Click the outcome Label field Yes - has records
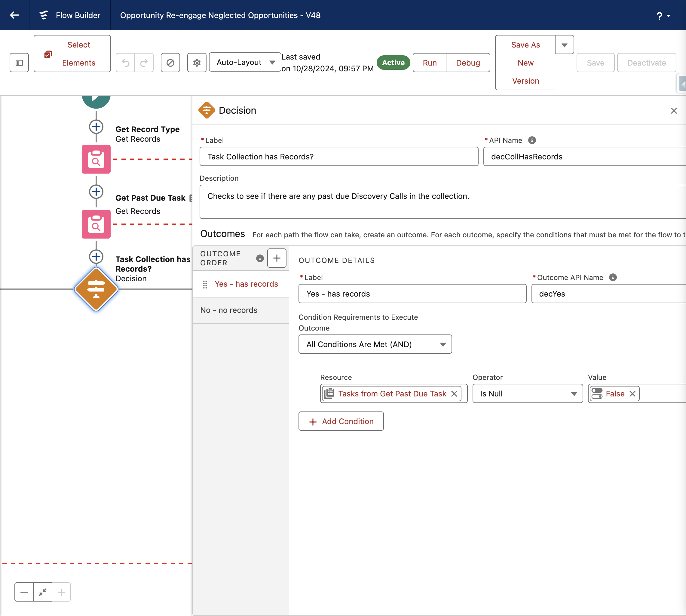 412,294
